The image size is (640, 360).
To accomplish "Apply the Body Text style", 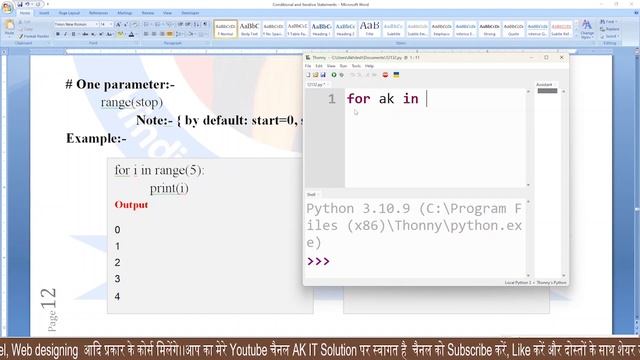I will pyautogui.click(x=249, y=29).
